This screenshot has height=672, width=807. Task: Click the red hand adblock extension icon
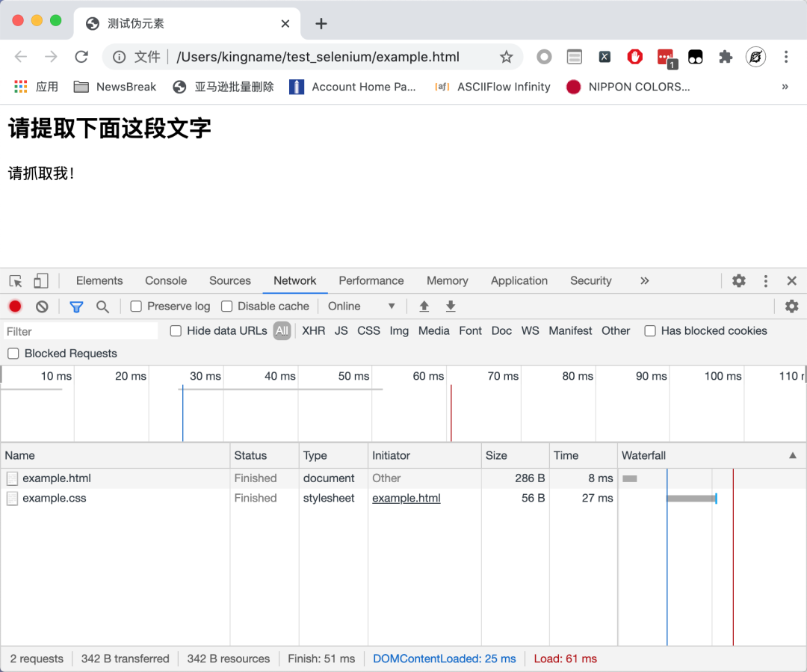(634, 57)
